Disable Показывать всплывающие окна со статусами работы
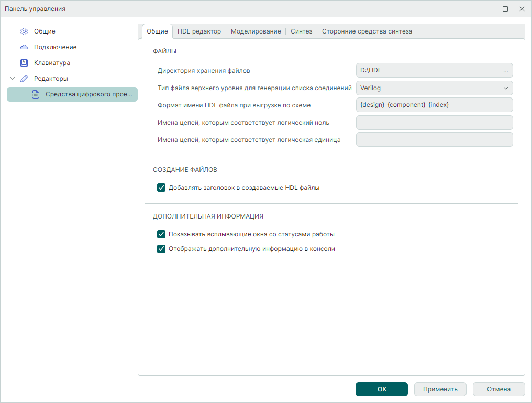 click(x=161, y=234)
